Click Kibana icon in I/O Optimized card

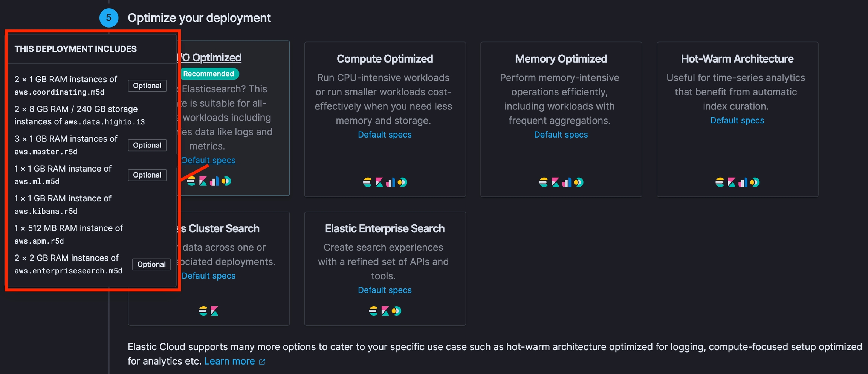tap(203, 181)
